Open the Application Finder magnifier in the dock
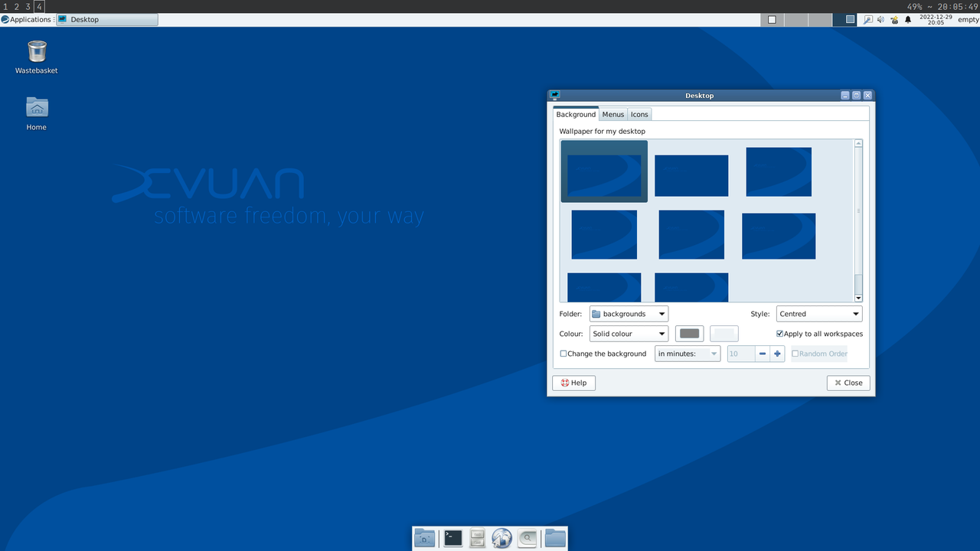980x551 pixels. pyautogui.click(x=527, y=539)
